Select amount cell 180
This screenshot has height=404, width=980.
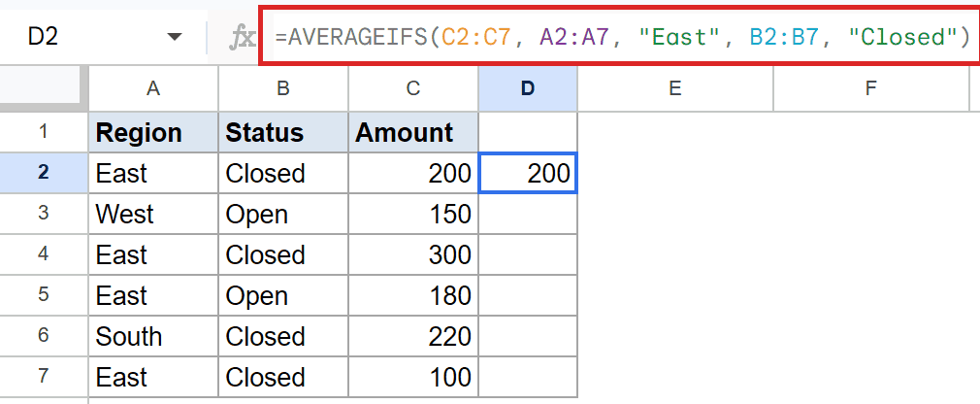click(x=413, y=295)
